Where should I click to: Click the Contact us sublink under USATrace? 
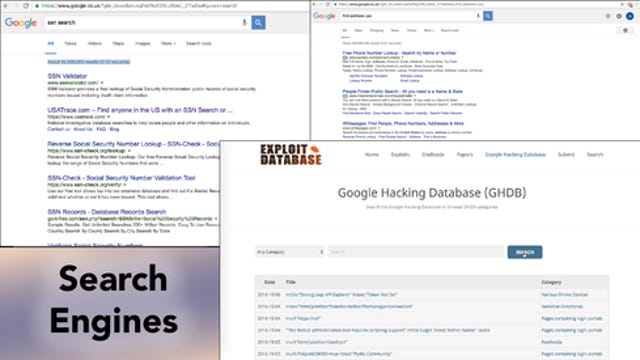[x=58, y=129]
